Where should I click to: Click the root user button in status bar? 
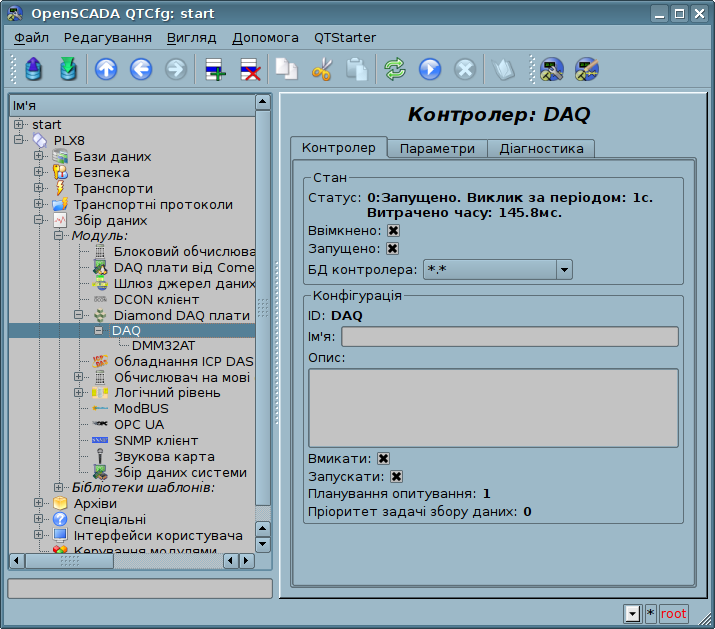coord(674,613)
